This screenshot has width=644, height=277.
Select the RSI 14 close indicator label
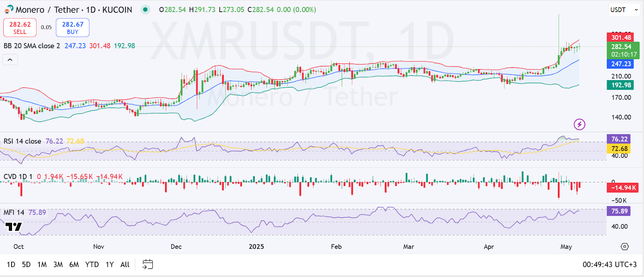pos(22,141)
